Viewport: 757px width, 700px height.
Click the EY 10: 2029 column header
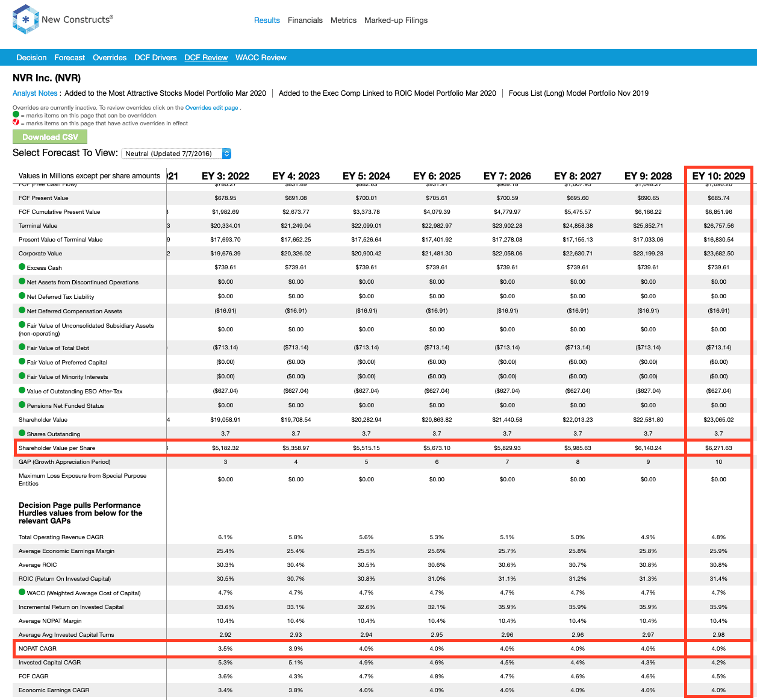[x=718, y=176]
